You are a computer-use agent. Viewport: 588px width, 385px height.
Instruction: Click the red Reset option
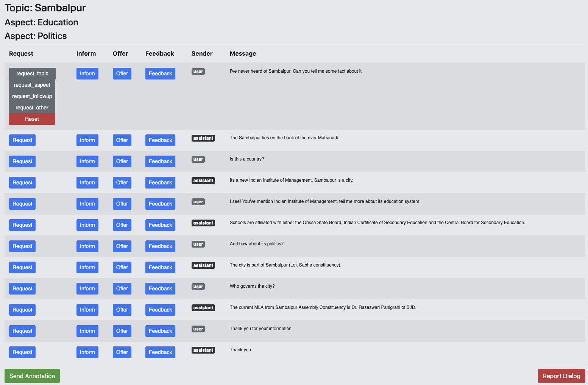coord(32,119)
